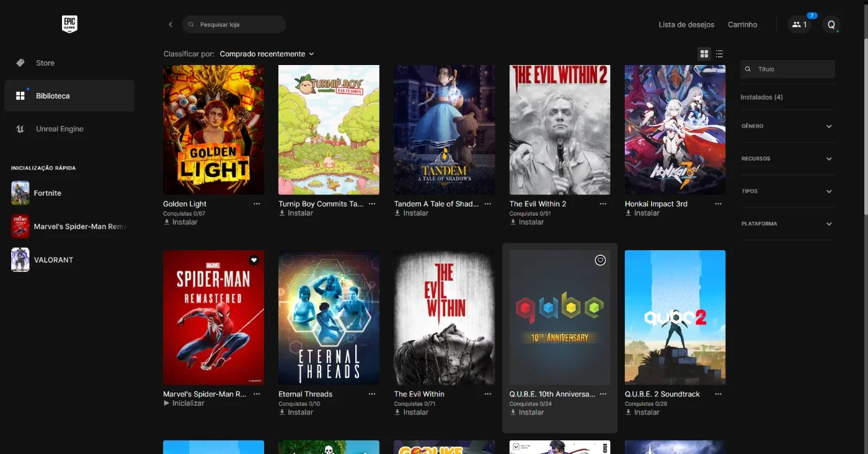This screenshot has height=454, width=868.
Task: Click Instalar under Honkai Impact 3rd
Action: [642, 213]
